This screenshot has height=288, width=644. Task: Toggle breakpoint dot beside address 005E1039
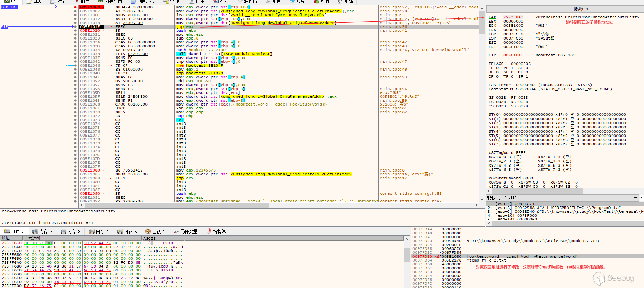tap(75, 54)
